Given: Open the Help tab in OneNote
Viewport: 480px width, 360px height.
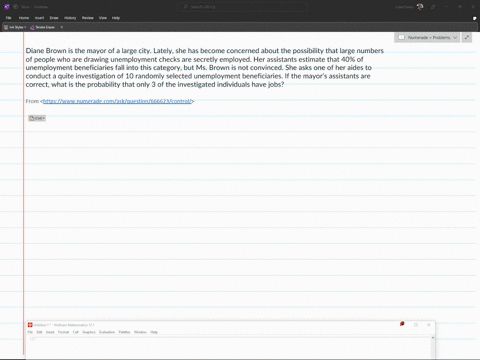Looking at the screenshot, I should pyautogui.click(x=116, y=18).
